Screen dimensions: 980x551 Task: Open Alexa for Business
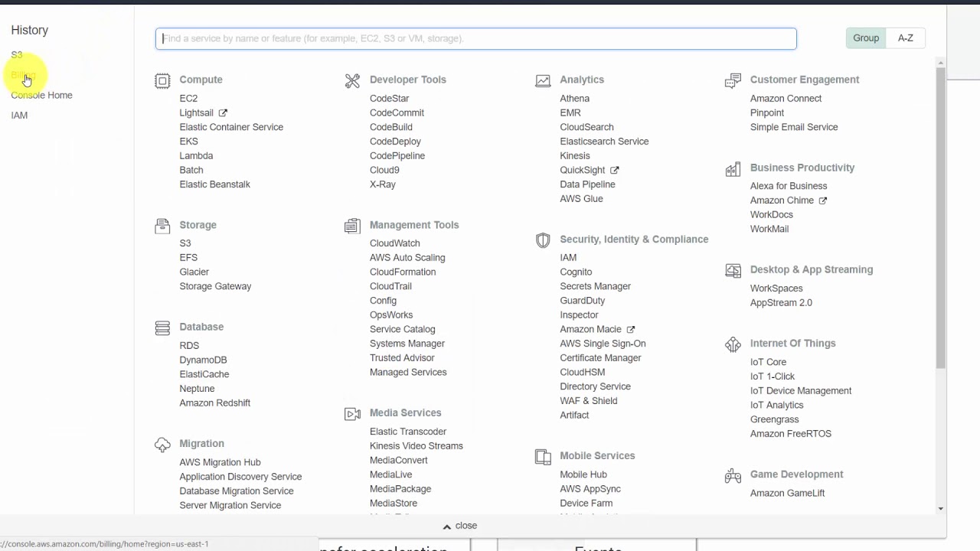(x=789, y=186)
